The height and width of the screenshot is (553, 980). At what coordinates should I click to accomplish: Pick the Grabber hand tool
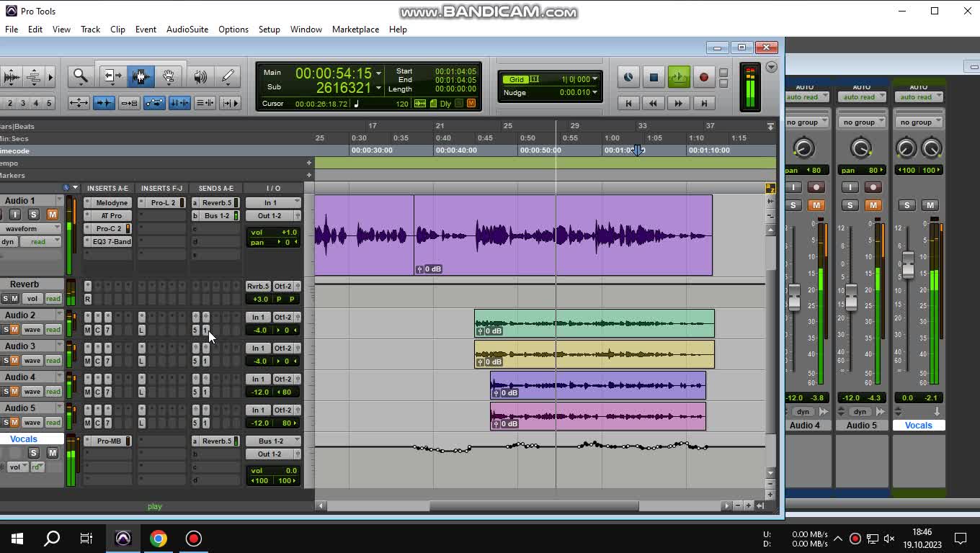[169, 76]
